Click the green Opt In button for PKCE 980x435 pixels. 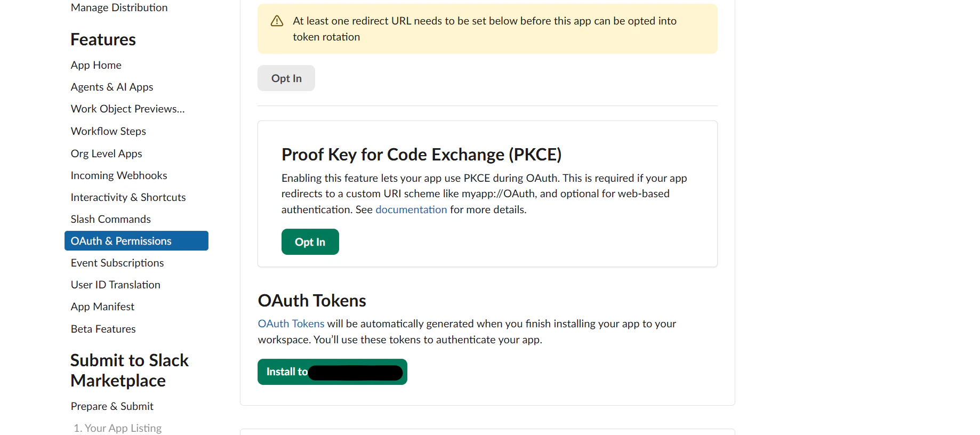coord(310,242)
